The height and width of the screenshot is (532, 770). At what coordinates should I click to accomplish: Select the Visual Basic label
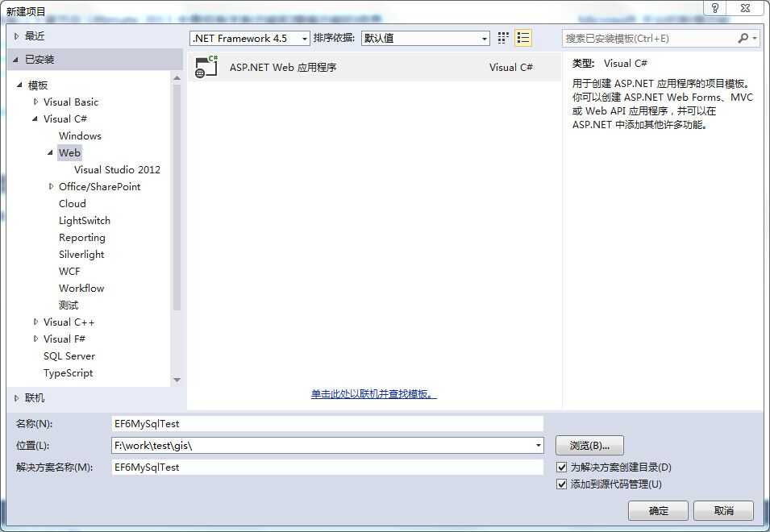pyautogui.click(x=71, y=102)
